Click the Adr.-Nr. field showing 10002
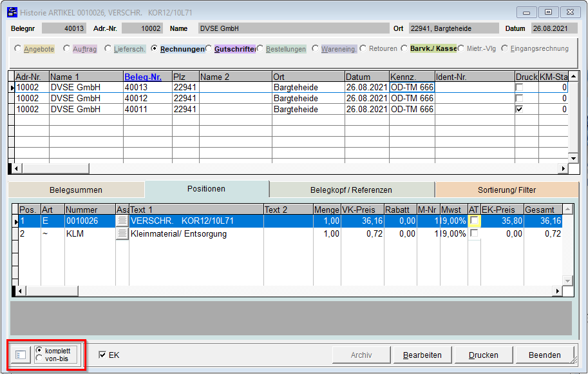588x374 pixels. tap(142, 28)
